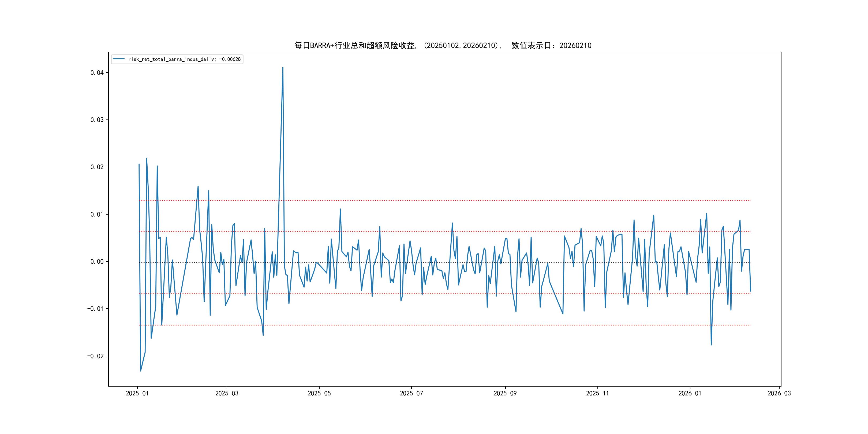The width and height of the screenshot is (868, 434).
Task: Click the 2026-03 x-axis label
Action: [779, 393]
